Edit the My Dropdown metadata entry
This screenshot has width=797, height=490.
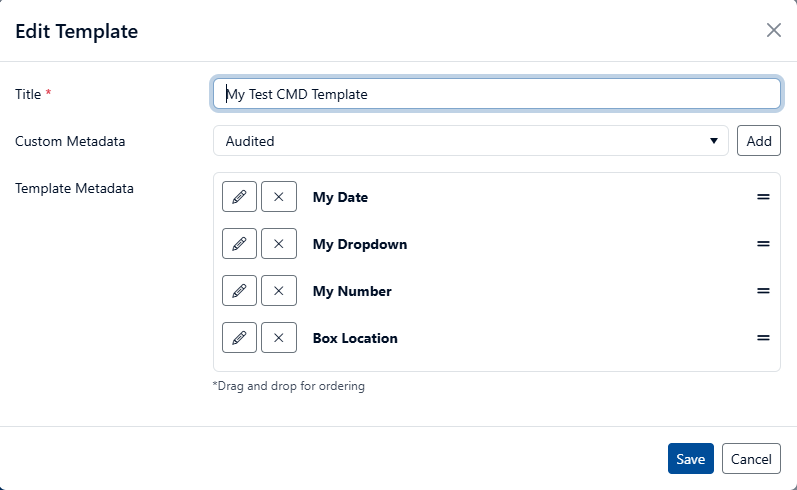tap(239, 243)
